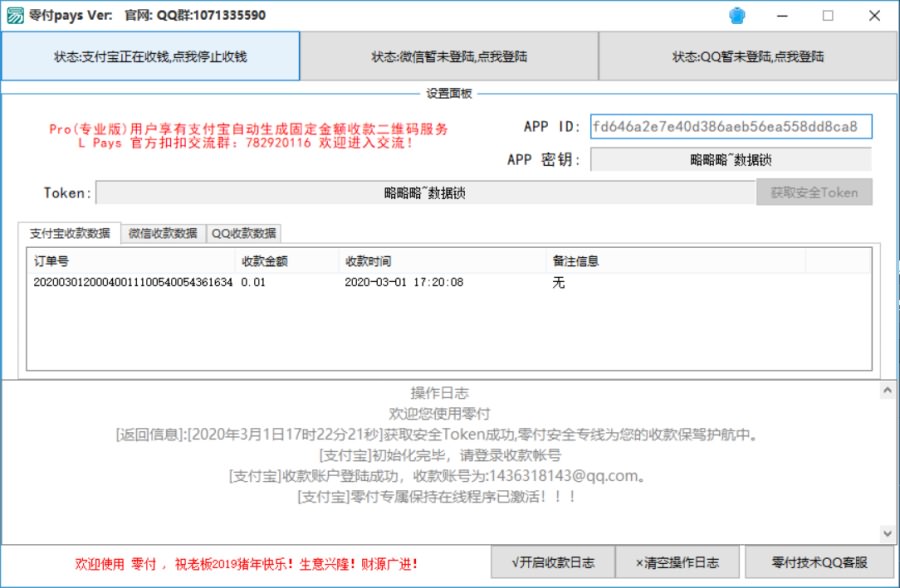Click the Token locked data field

[425, 193]
